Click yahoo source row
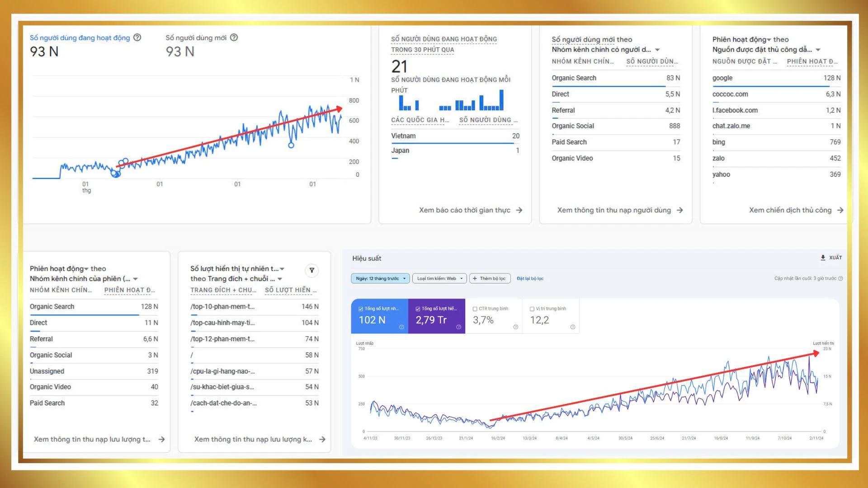 [776, 174]
